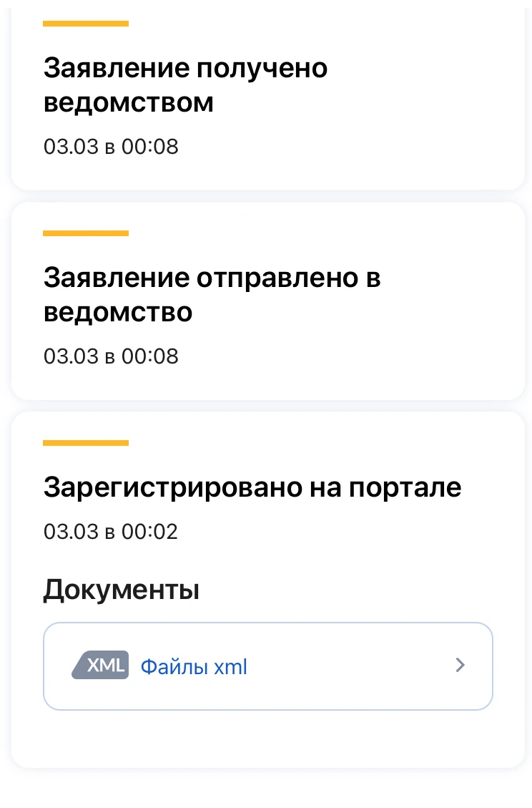Screen dimensions: 532x808
Task: Click the blank area below the Файлы xml box
Action: (268, 739)
